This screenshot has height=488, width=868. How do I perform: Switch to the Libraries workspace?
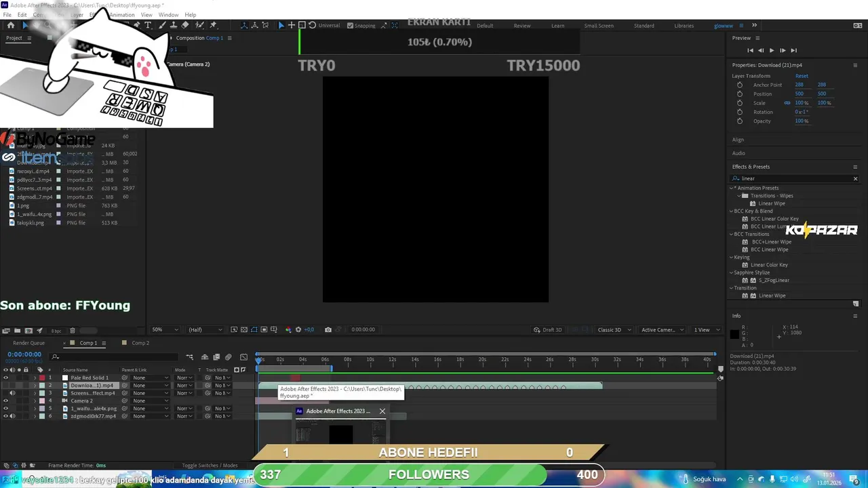[684, 26]
